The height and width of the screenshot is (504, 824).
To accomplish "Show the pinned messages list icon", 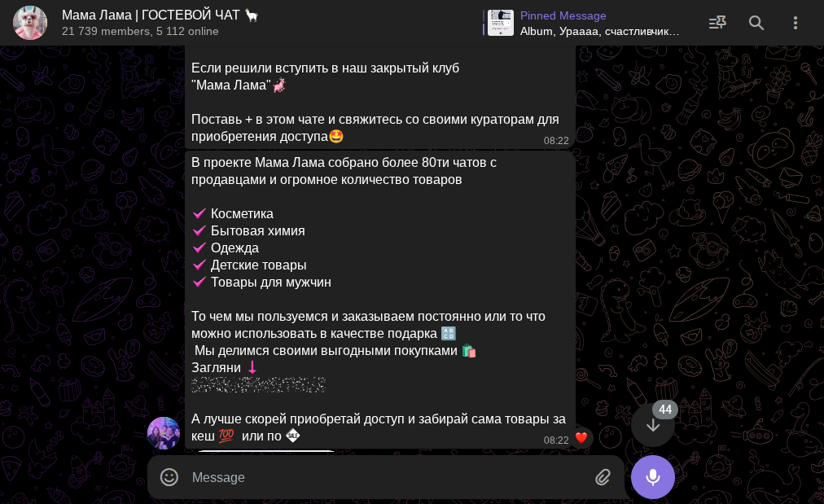I will 717,23.
